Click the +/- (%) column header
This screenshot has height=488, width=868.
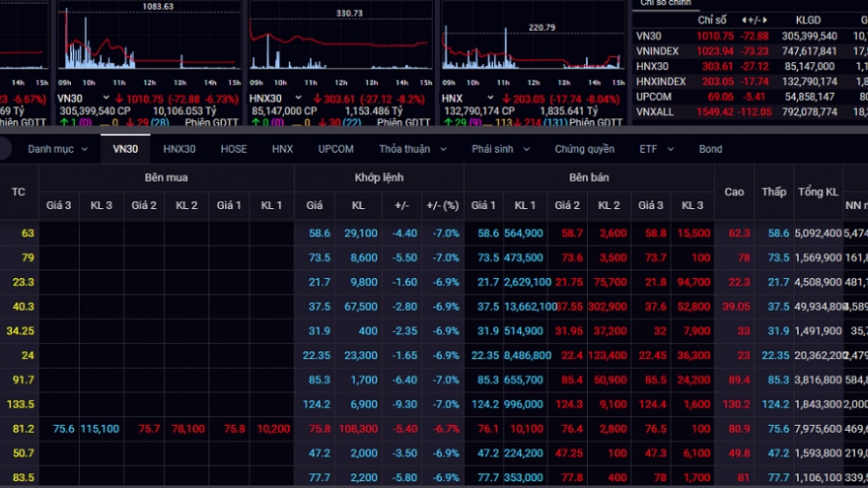442,205
